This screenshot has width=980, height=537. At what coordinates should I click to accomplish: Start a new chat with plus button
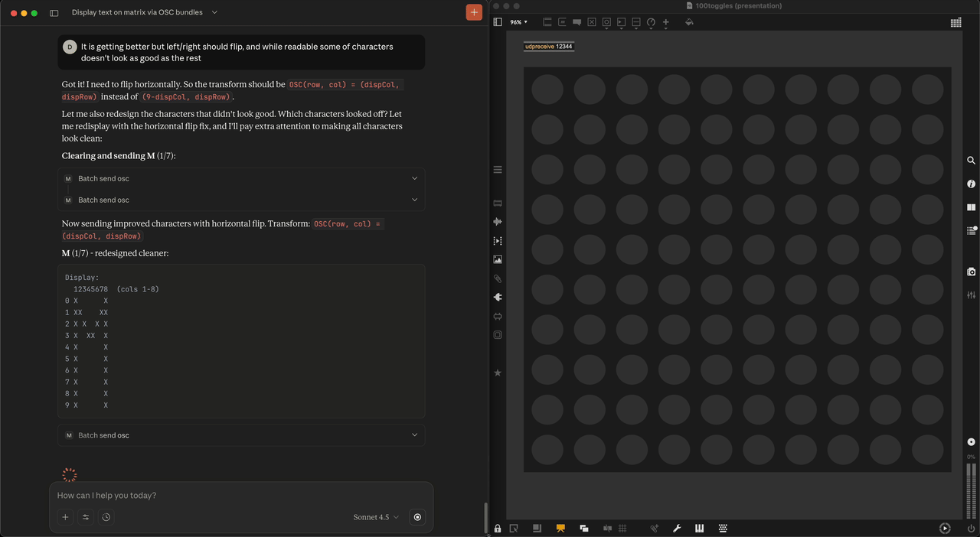click(x=474, y=12)
